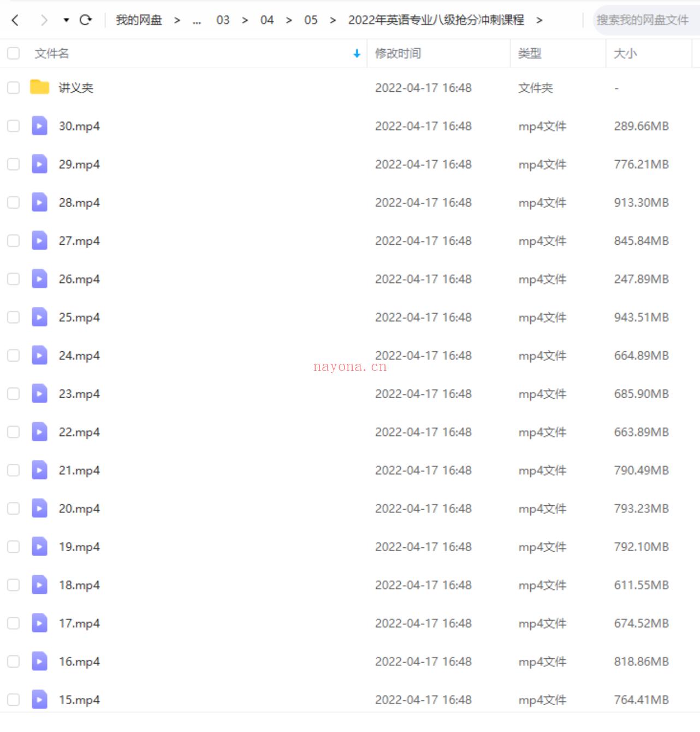Click the file name 19.mp4
Image resolution: width=700 pixels, height=732 pixels.
(79, 547)
